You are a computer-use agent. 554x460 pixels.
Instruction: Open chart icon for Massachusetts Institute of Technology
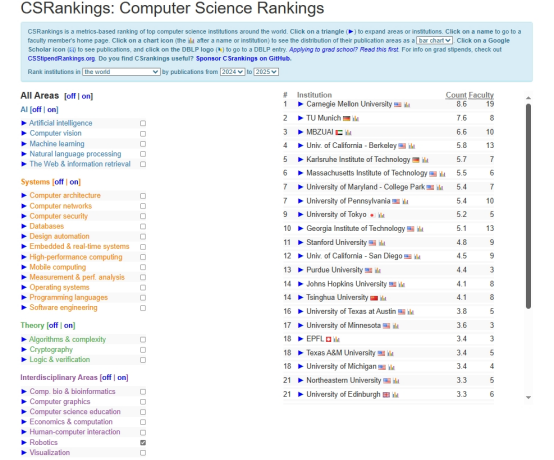(442, 174)
